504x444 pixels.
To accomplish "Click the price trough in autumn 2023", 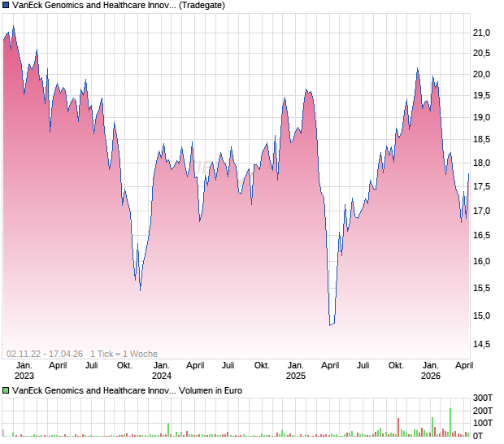I will (140, 289).
